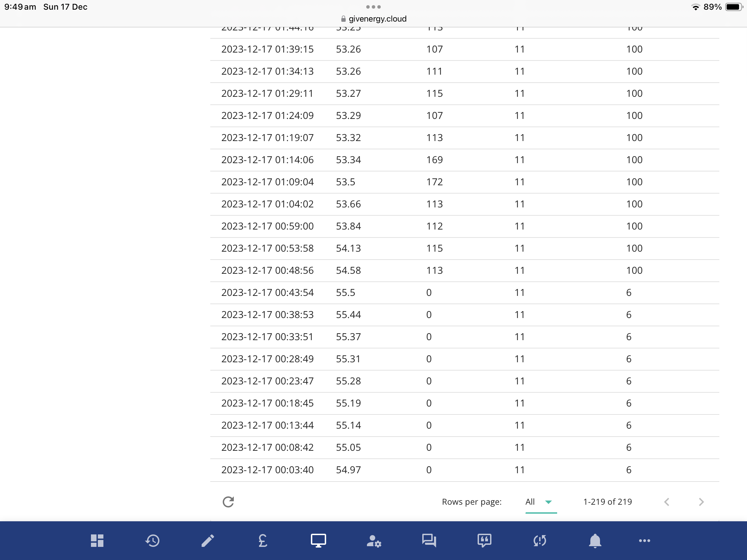747x560 pixels.
Task: Tap the pencil edit icon
Action: point(208,541)
